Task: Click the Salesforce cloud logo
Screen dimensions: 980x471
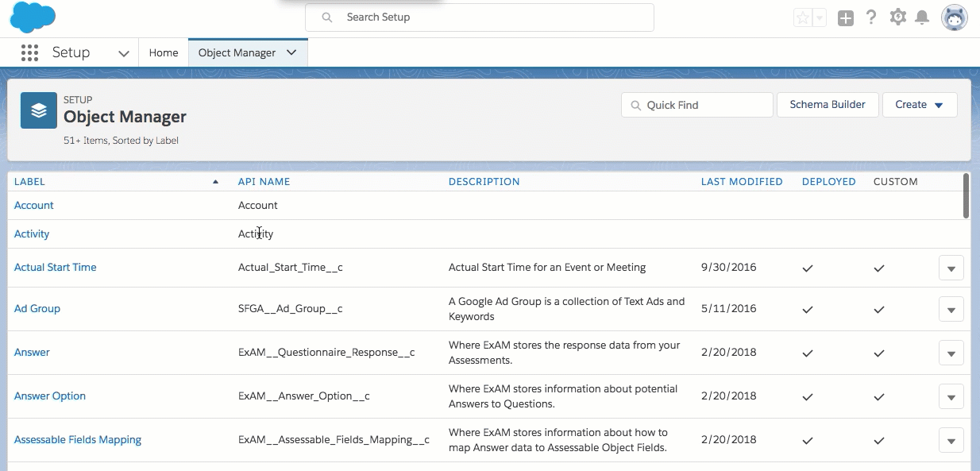Action: [33, 17]
